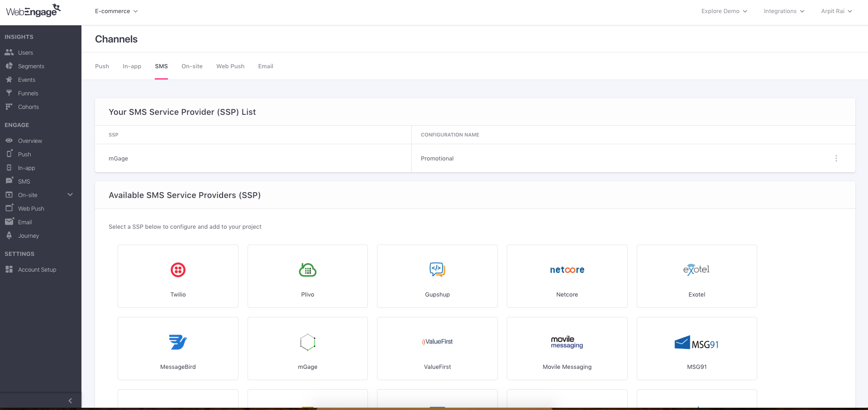The height and width of the screenshot is (410, 868).
Task: Open the Explore Demo dropdown
Action: (x=724, y=11)
